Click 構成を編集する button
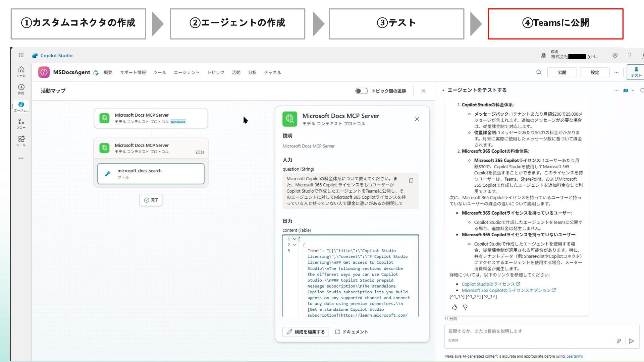 click(306, 332)
